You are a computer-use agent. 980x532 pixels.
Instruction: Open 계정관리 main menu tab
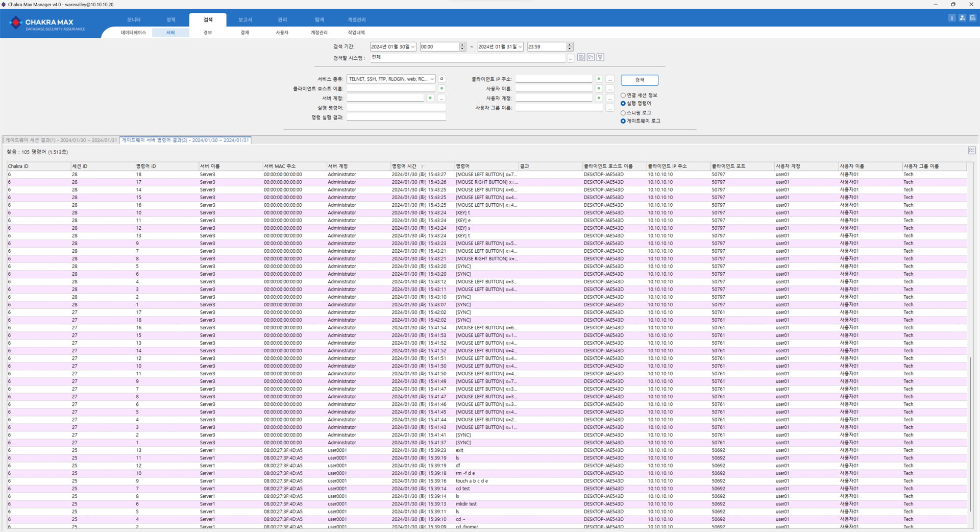coord(357,19)
